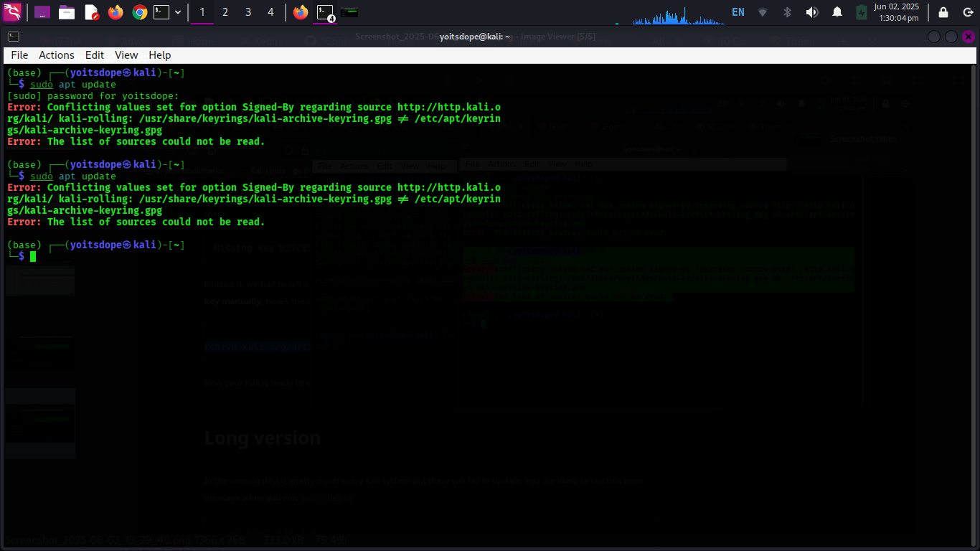Click the terminal window title icon
The height and width of the screenshot is (551, 980).
pos(14,37)
